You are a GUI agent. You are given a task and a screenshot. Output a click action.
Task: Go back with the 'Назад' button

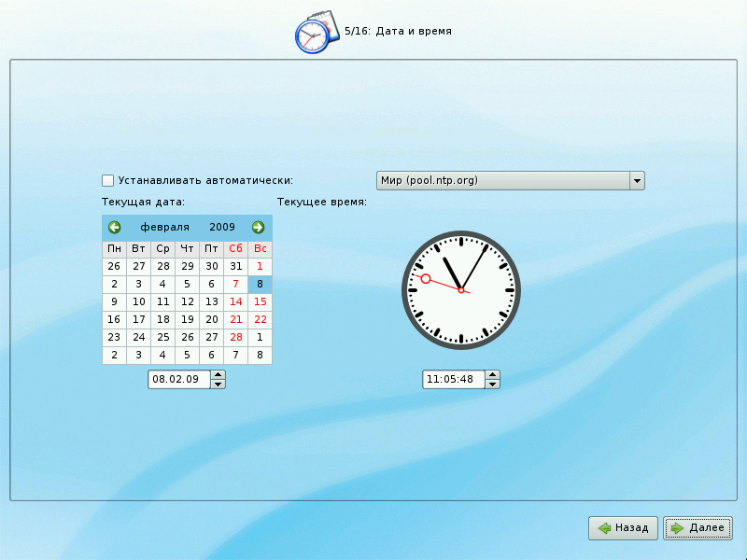click(x=623, y=528)
